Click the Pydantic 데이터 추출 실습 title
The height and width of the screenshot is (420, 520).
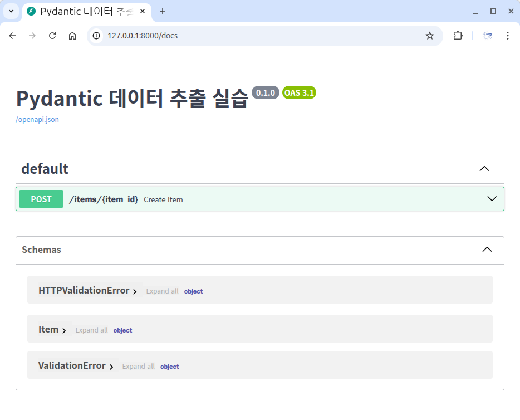[133, 99]
